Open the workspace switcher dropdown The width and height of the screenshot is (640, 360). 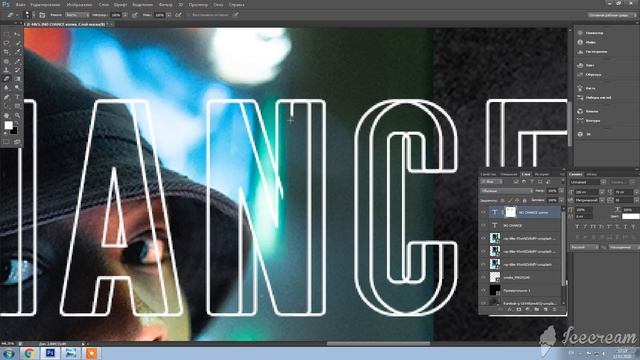[612, 15]
